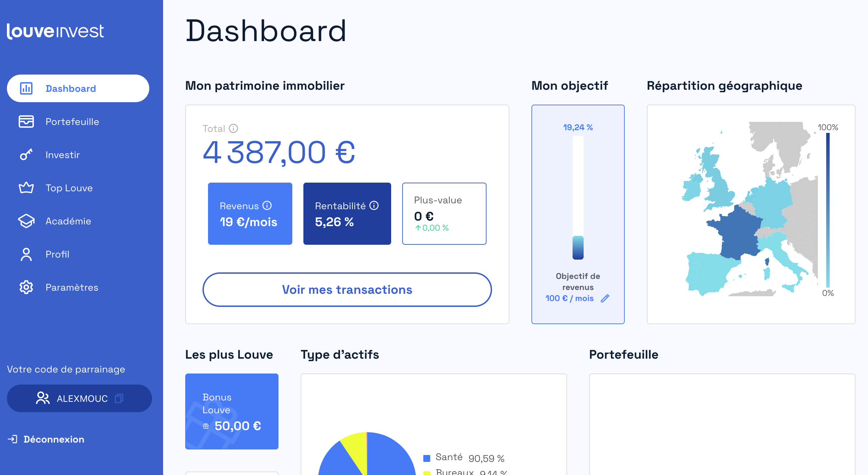
Task: Click the gift icon in Bonus Louve card
Action: [x=206, y=426]
